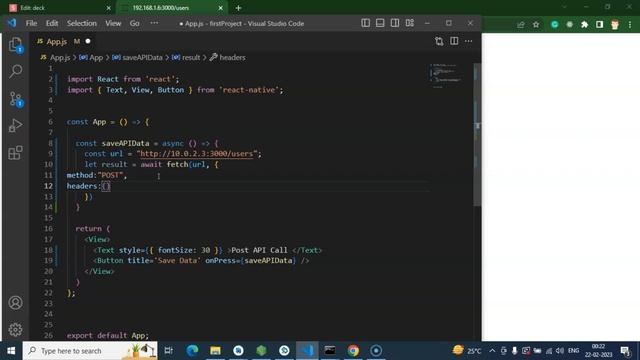640x360 pixels.
Task: Open the volume control in system tray
Action: 560,351
